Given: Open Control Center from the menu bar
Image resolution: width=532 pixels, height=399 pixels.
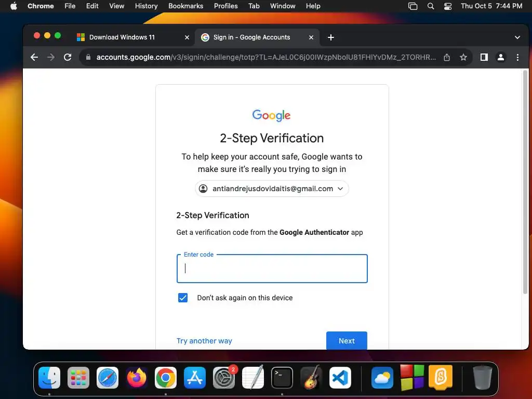Looking at the screenshot, I should (x=448, y=6).
